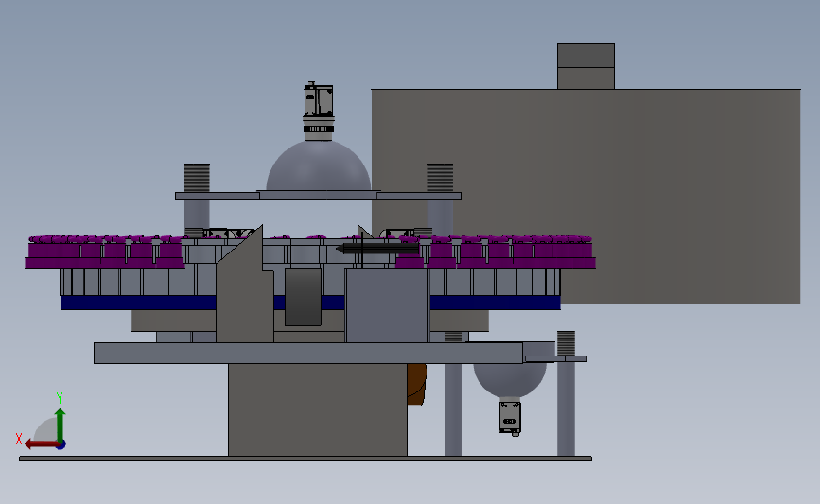Select the right threaded post on the top plate
The width and height of the screenshot is (820, 504).
[441, 178]
